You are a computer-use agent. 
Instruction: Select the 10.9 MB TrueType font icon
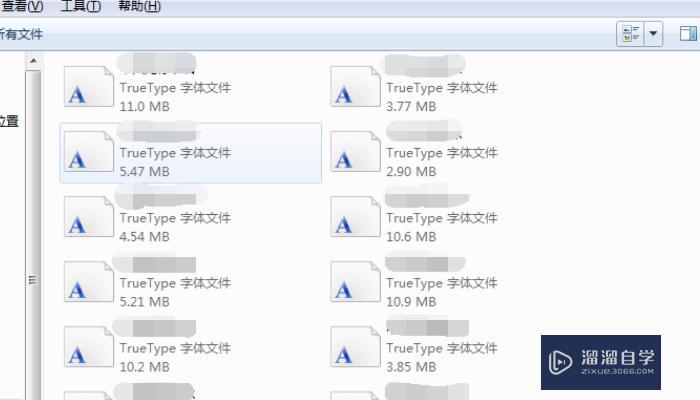[355, 282]
